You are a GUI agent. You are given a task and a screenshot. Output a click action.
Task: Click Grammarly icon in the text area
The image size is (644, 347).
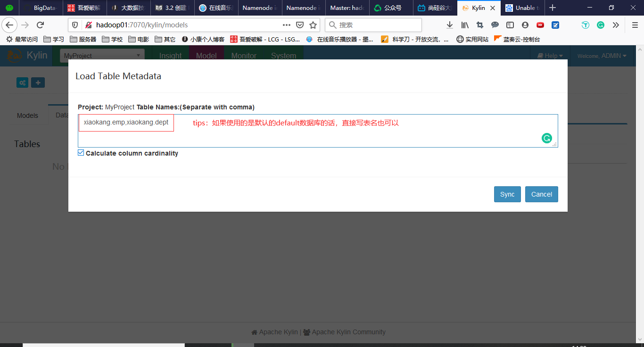click(x=547, y=138)
